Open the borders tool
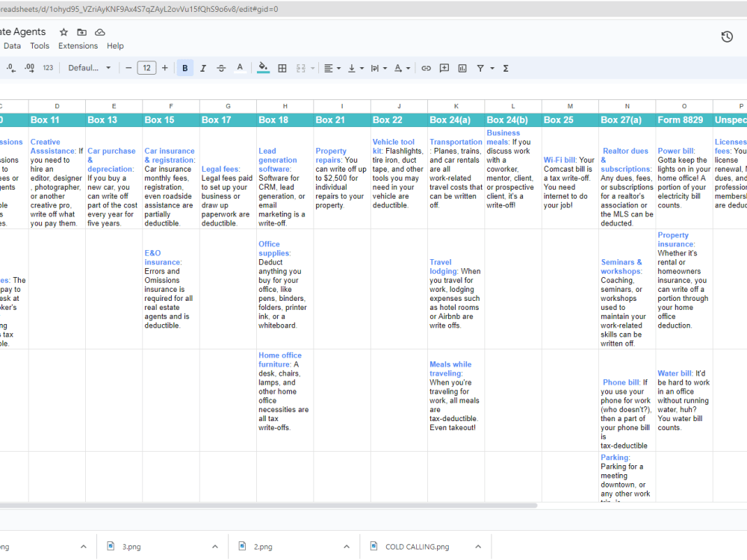The height and width of the screenshot is (560, 747). (282, 68)
